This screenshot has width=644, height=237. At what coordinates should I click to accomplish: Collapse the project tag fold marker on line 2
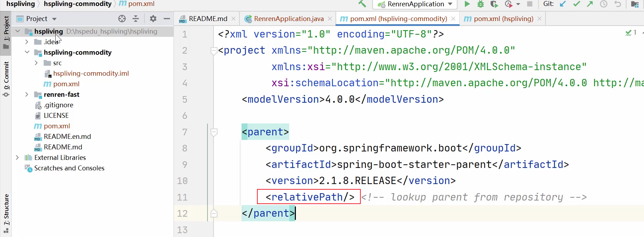214,50
